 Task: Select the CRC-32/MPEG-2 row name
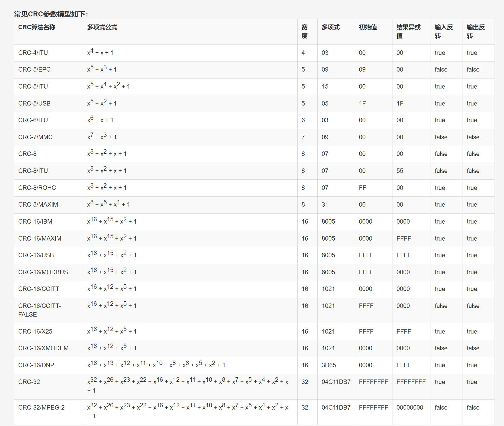pyautogui.click(x=41, y=408)
